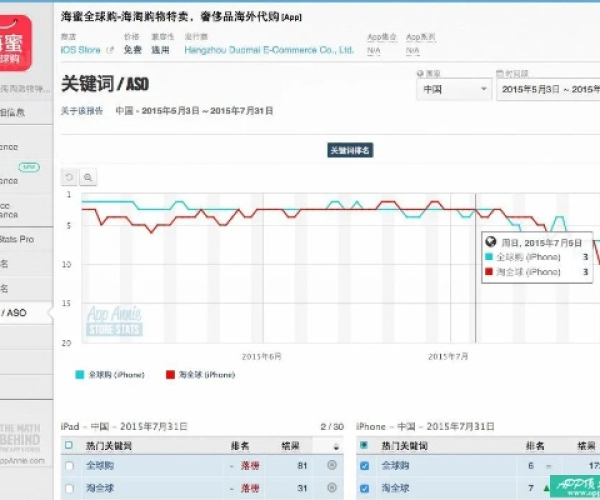Click the 关于该报告 link

click(82, 111)
